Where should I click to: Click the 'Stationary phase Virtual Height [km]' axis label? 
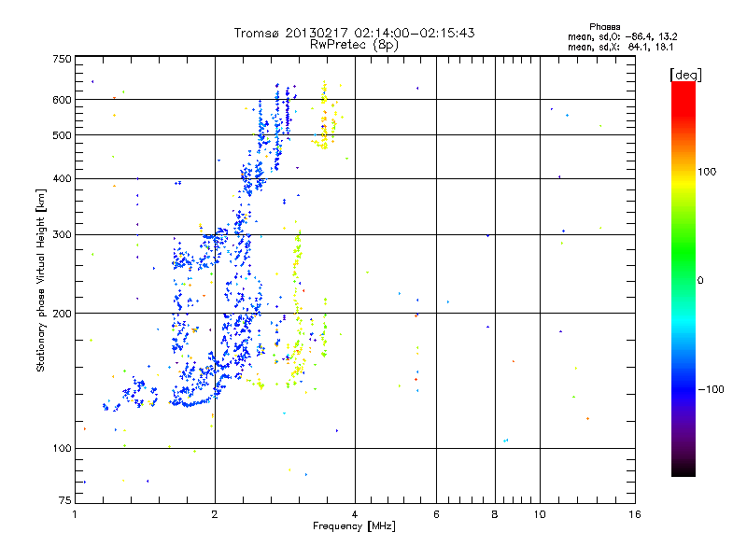pyautogui.click(x=41, y=280)
